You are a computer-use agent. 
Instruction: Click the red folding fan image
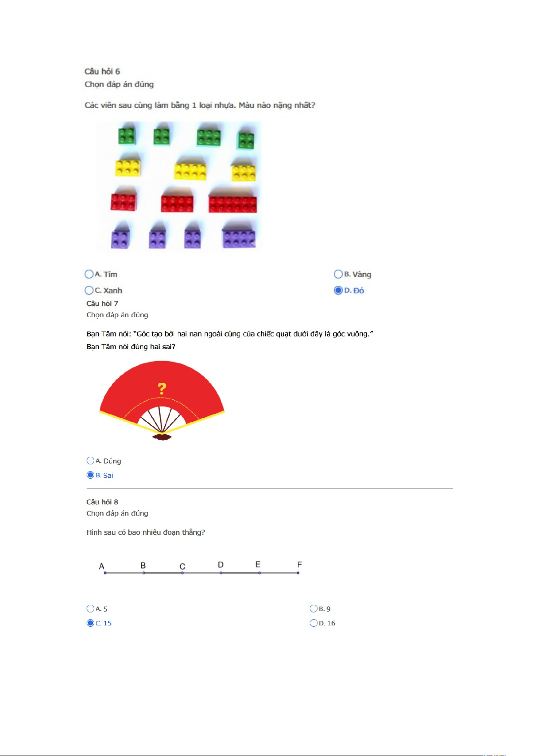point(162,401)
